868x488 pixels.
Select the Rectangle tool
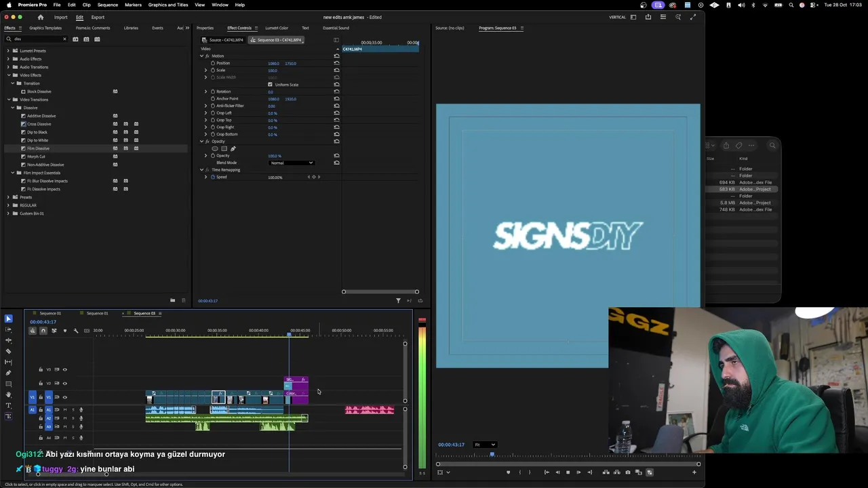(x=8, y=384)
